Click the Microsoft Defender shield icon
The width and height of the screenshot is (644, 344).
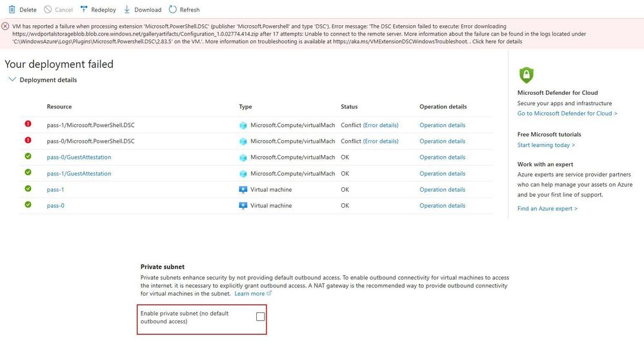tap(526, 75)
